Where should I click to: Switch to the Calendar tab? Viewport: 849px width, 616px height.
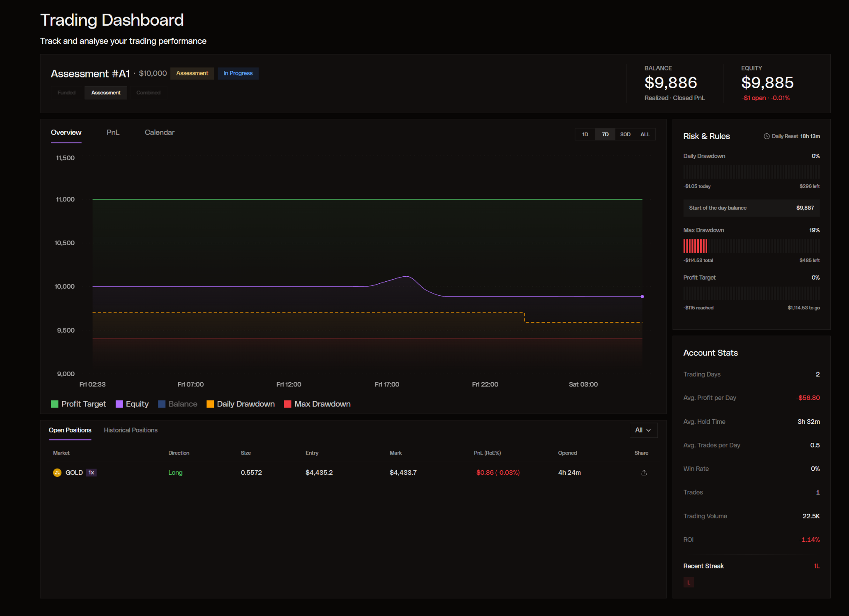[160, 133]
